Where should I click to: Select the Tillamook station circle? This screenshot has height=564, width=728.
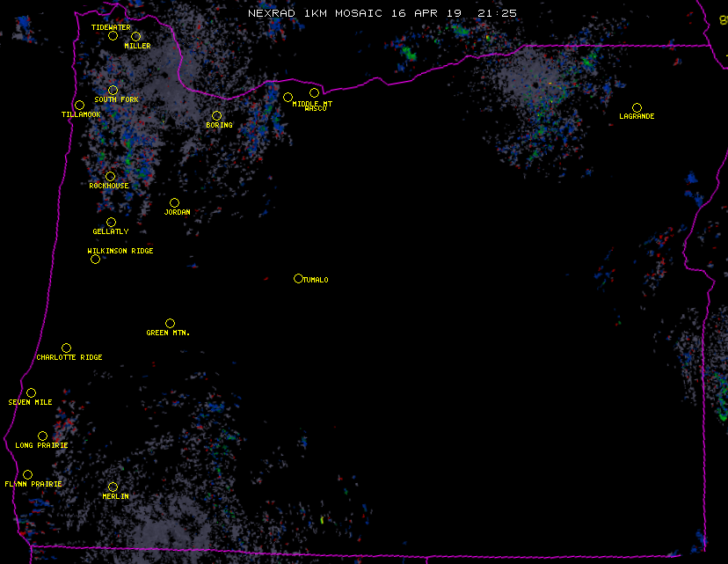coord(79,106)
